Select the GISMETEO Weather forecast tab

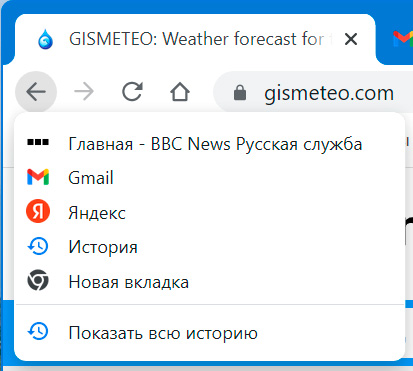(195, 39)
